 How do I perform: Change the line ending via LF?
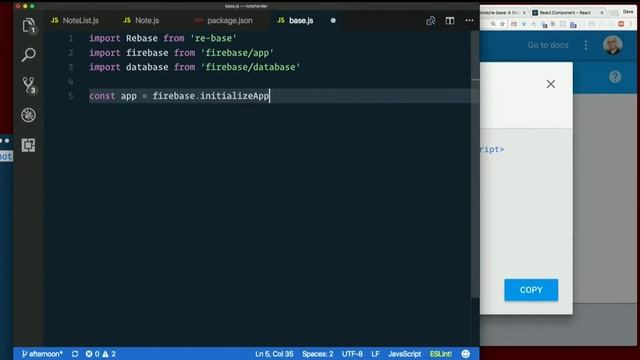(376, 354)
